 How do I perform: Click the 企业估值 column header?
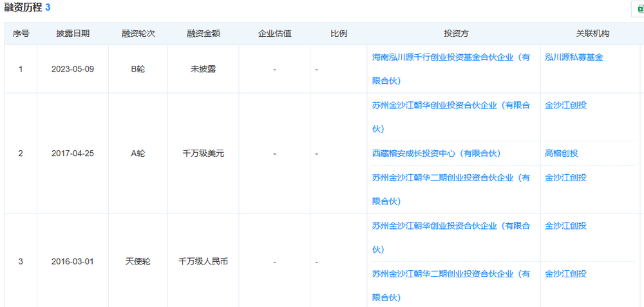[274, 34]
